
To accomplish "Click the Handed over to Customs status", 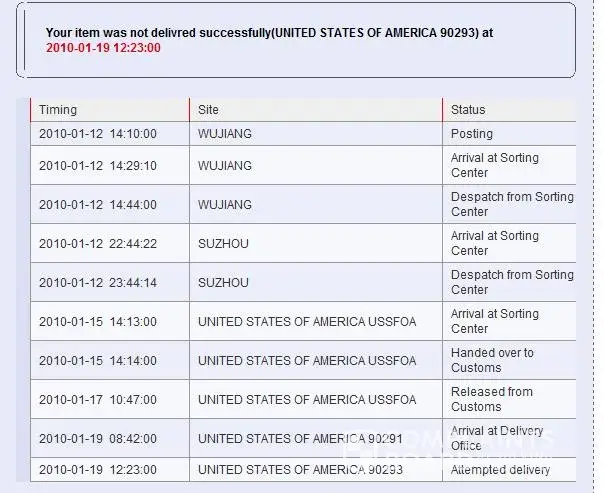I will [x=492, y=360].
